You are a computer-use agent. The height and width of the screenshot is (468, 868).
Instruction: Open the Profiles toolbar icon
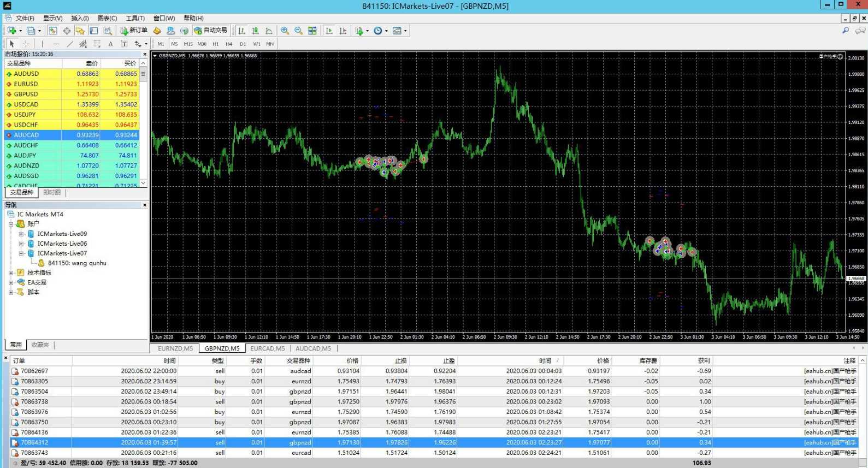coord(31,31)
